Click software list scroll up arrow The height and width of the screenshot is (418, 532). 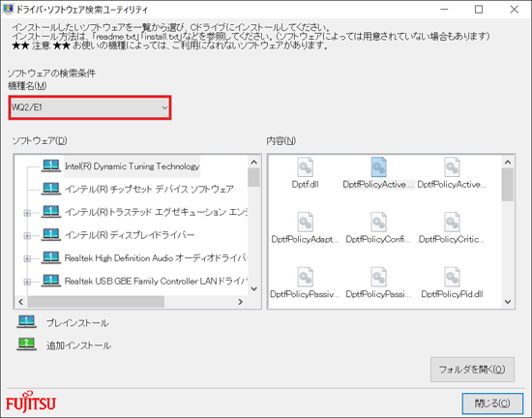(x=253, y=163)
